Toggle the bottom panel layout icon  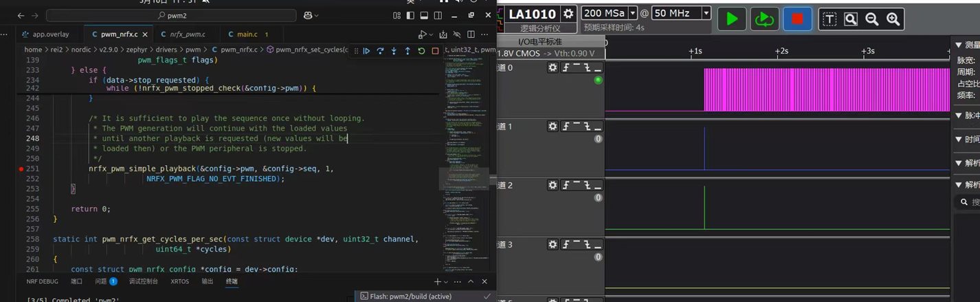pyautogui.click(x=424, y=15)
